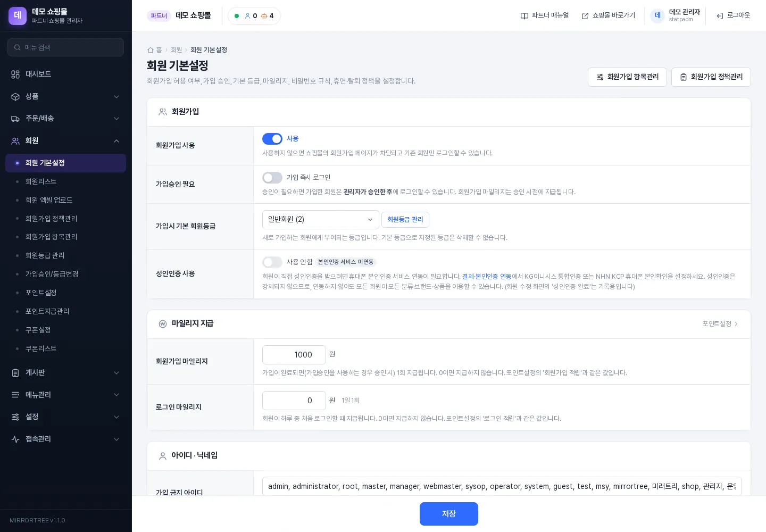Click the 회원 people icon in sidebar
The image size is (766, 532).
[15, 141]
